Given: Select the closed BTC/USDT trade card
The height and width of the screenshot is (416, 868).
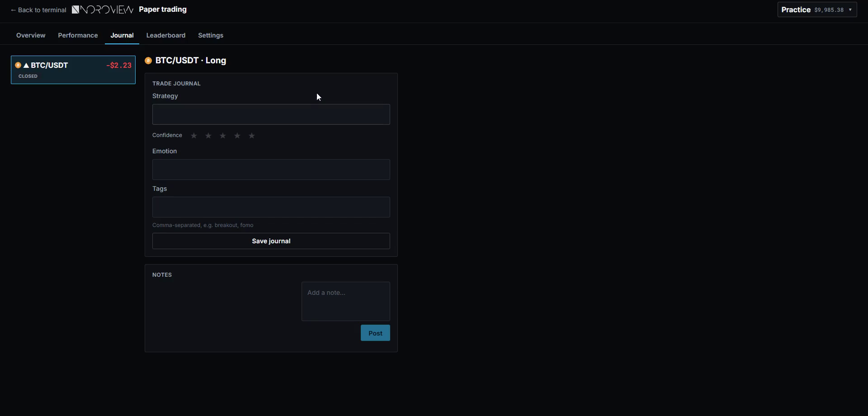Looking at the screenshot, I should click(73, 70).
